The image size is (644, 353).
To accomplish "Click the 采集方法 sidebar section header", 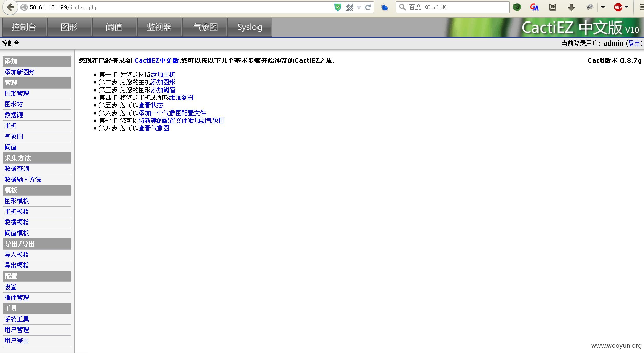I will 37,158.
